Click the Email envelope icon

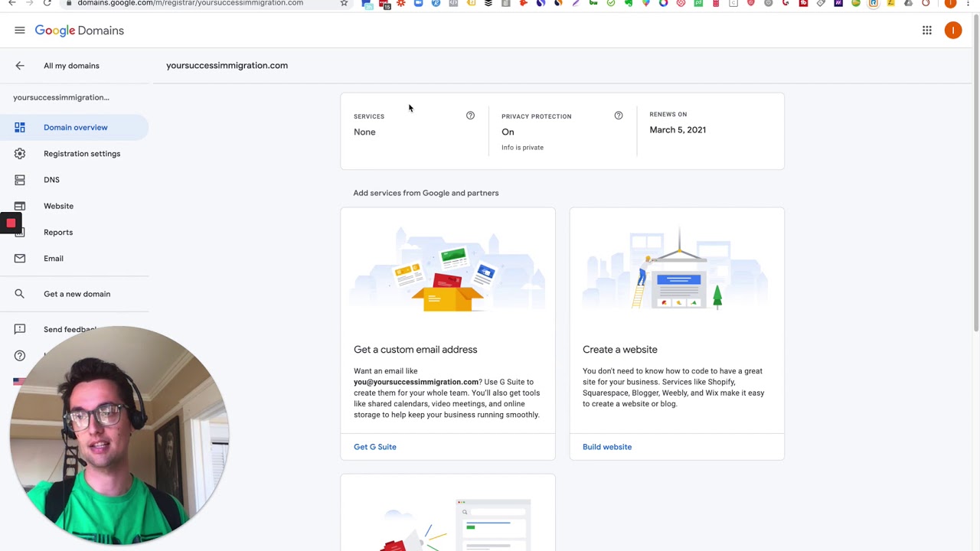pyautogui.click(x=20, y=259)
